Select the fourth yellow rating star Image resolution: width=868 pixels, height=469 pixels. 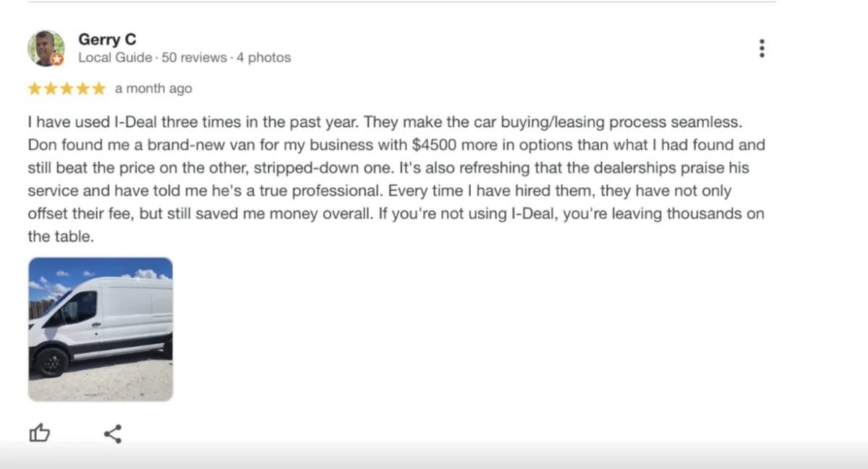(82, 89)
